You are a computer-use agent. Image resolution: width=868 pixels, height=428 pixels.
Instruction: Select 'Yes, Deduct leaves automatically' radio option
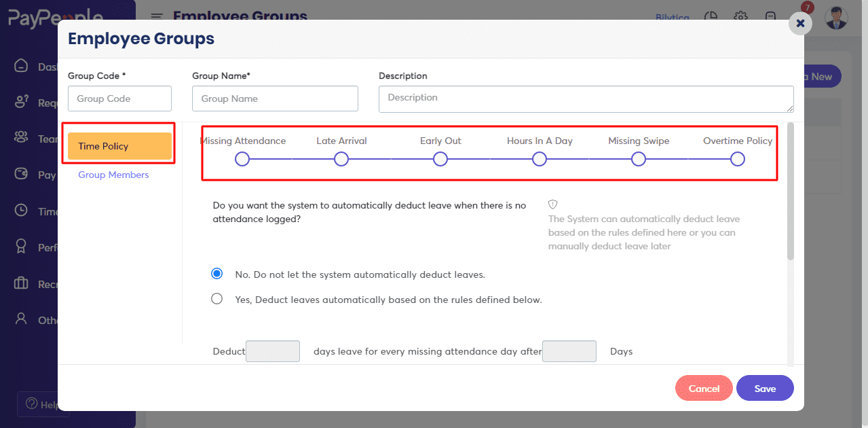217,299
